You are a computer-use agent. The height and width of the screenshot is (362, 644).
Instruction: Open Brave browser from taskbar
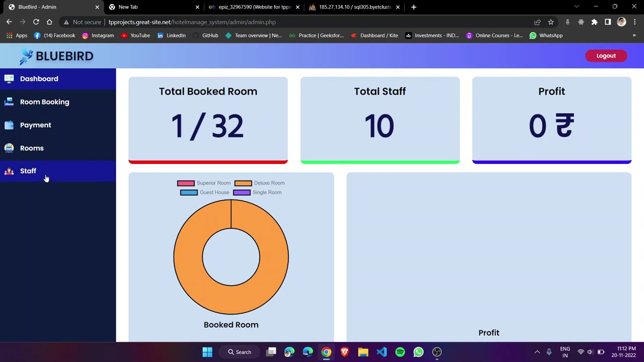pos(345,352)
